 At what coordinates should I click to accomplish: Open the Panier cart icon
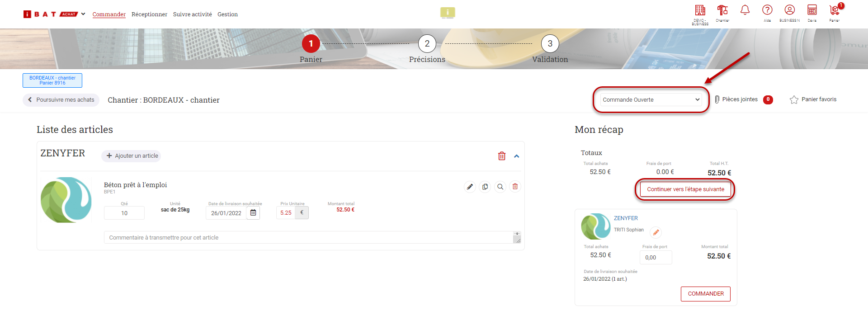[835, 10]
